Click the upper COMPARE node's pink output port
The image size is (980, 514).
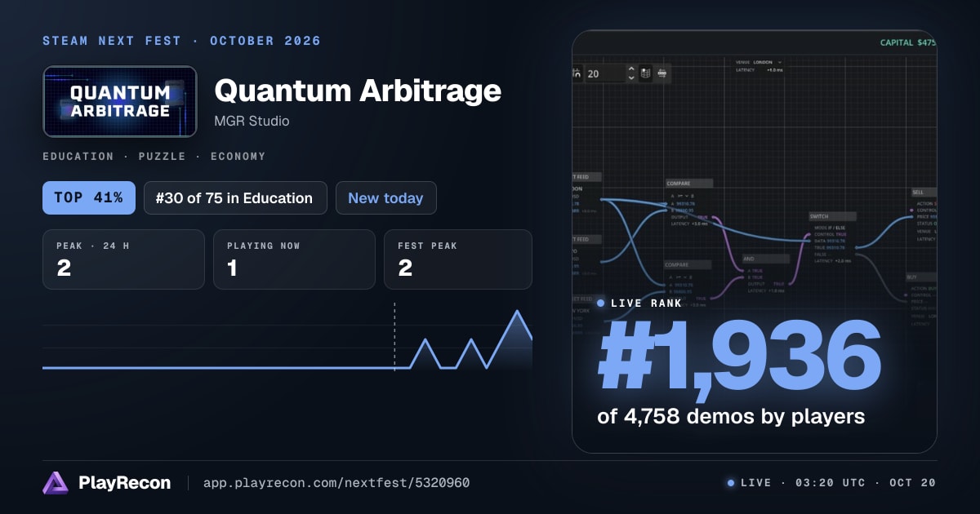click(713, 217)
